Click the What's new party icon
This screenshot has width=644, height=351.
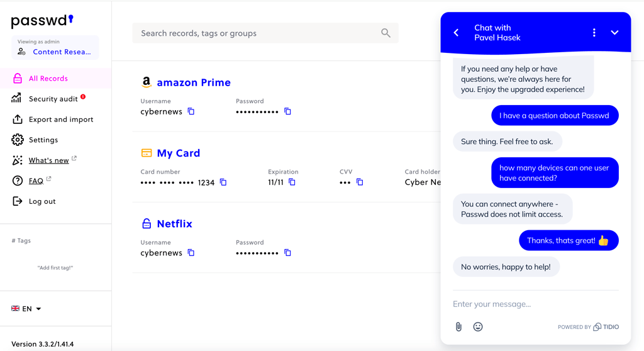tap(17, 160)
